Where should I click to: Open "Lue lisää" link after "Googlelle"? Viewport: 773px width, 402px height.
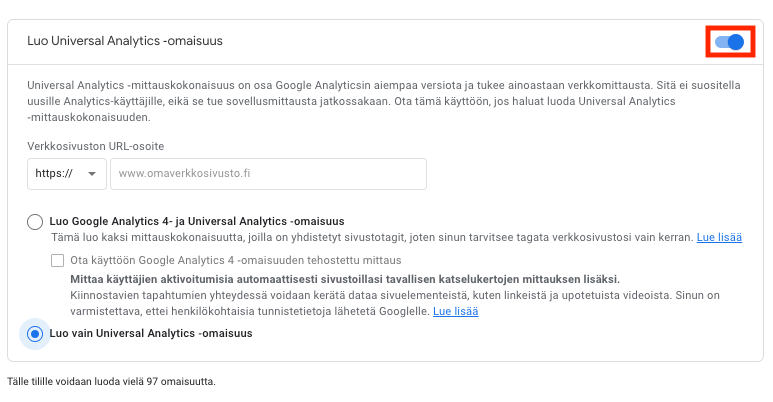455,311
